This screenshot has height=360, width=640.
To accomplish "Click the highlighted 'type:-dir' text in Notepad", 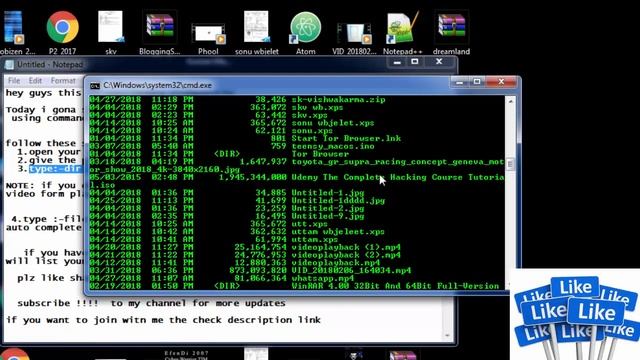I will pyautogui.click(x=55, y=169).
